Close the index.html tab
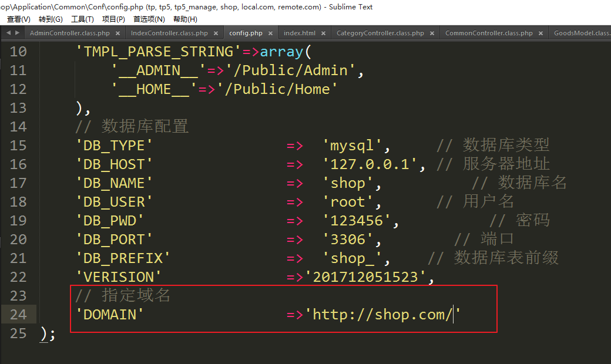This screenshot has height=364, width=611. click(x=324, y=33)
